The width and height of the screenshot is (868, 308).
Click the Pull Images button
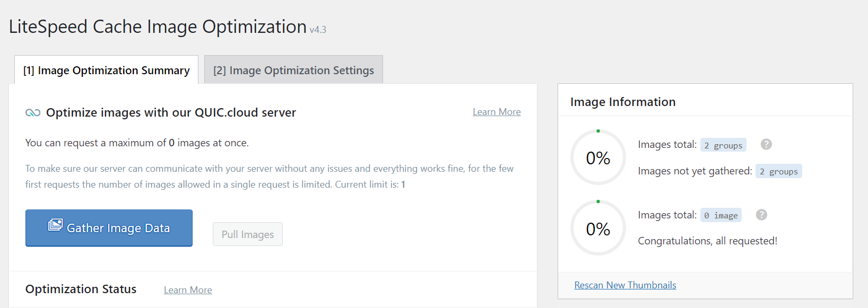point(248,234)
